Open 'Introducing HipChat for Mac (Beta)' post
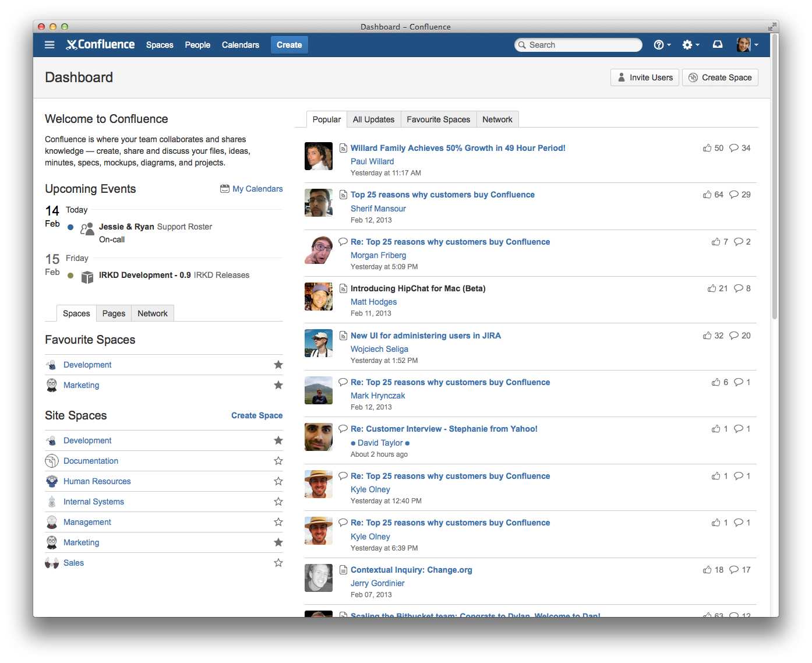Image resolution: width=812 pixels, height=663 pixels. (x=418, y=288)
